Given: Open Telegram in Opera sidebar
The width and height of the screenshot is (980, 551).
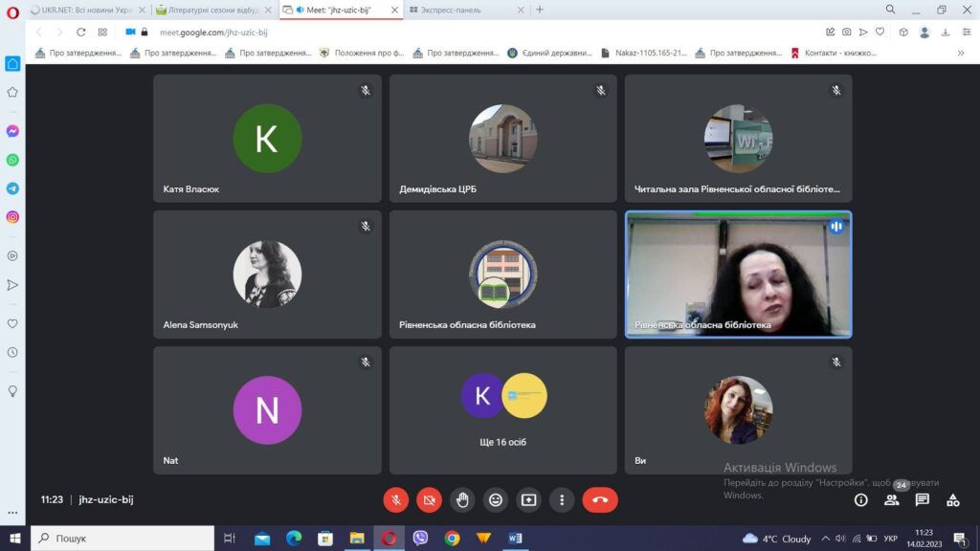Looking at the screenshot, I should (12, 188).
